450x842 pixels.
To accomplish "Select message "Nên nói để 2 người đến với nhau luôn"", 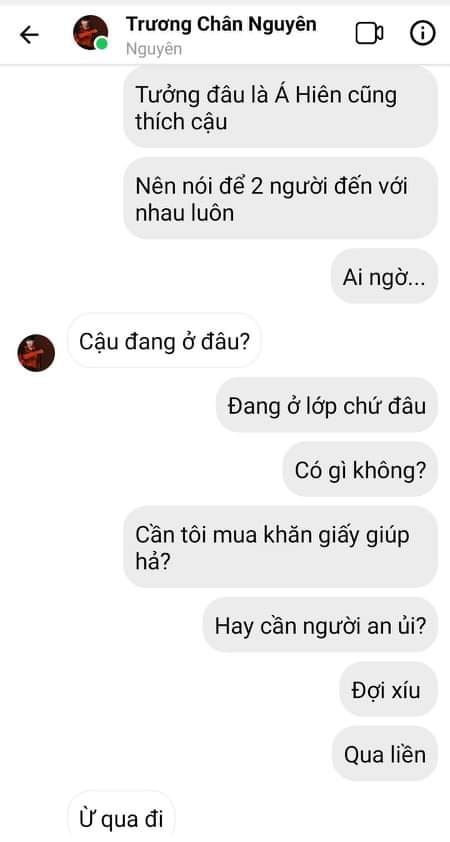I will (x=280, y=199).
